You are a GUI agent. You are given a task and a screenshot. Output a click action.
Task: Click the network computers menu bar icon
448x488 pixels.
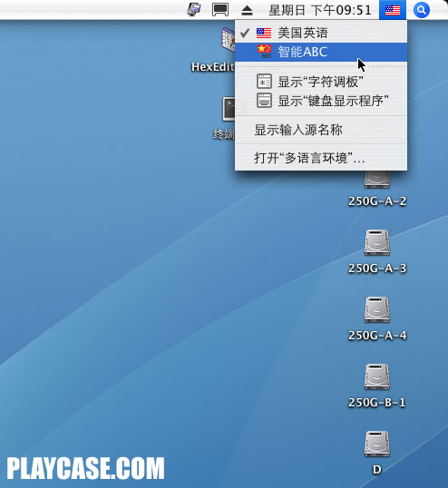tap(194, 10)
